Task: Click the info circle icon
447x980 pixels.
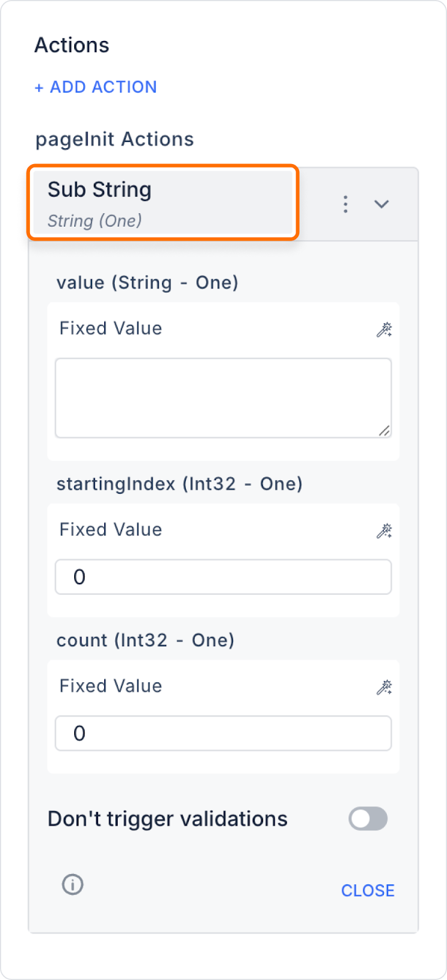Action: [72, 884]
